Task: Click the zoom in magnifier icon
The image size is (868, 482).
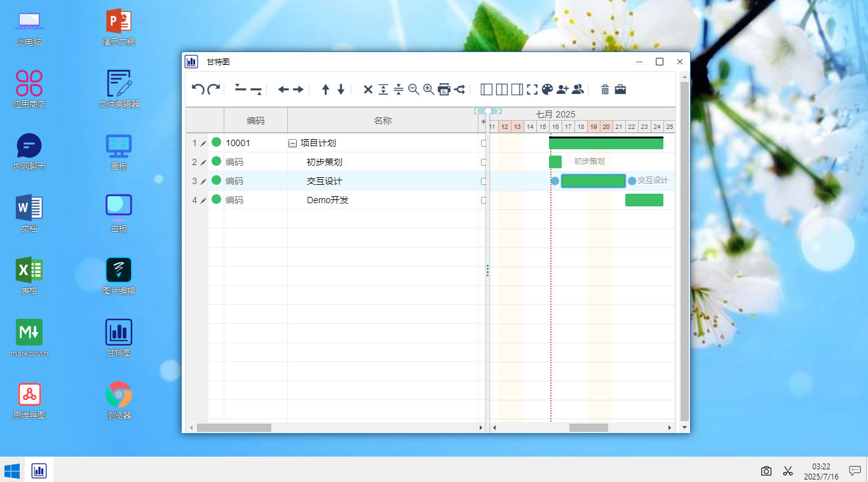Action: click(x=429, y=90)
